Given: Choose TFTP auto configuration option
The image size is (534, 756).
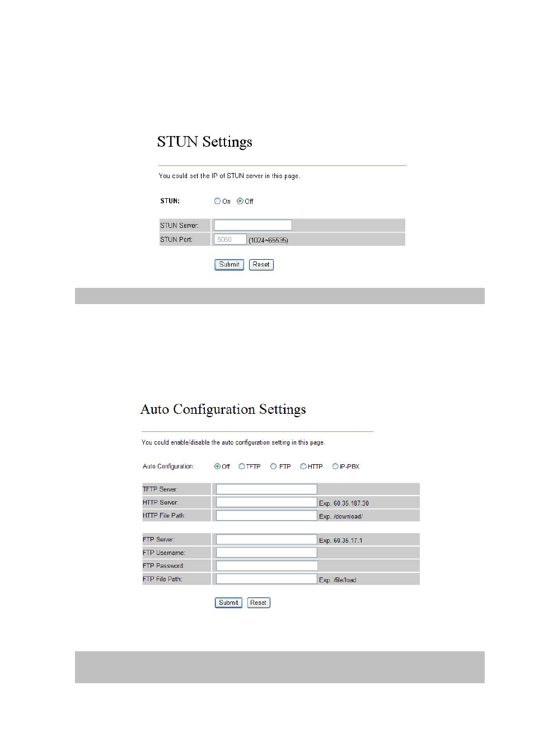Looking at the screenshot, I should pos(242,466).
